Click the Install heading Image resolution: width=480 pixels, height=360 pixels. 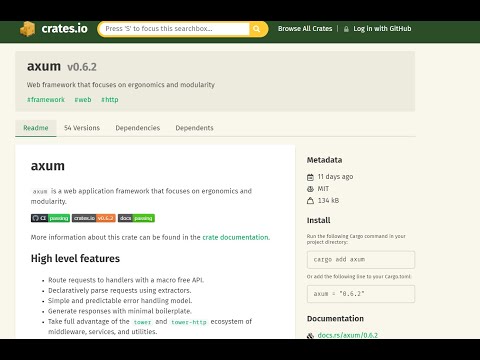[318, 220]
